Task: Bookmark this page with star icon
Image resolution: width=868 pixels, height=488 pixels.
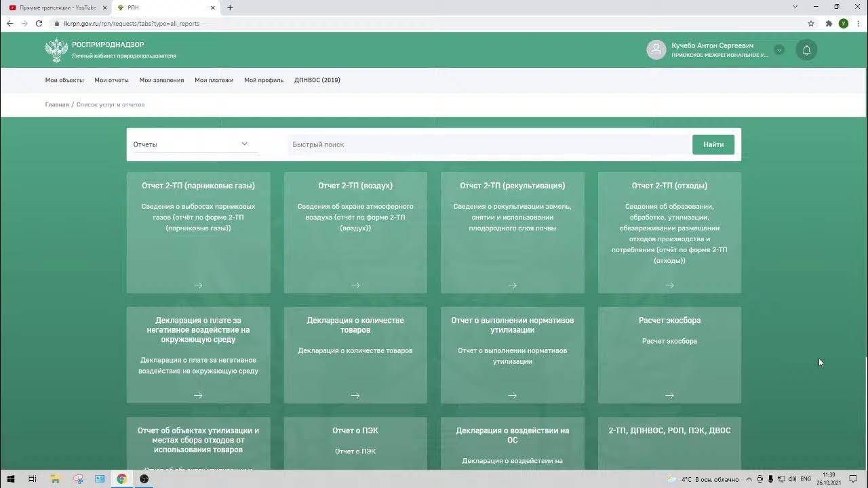Action: 810,23
